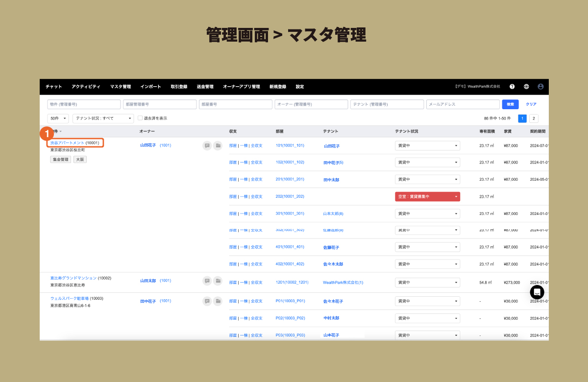
Task: Sort by the 物件 column header
Action: click(57, 132)
